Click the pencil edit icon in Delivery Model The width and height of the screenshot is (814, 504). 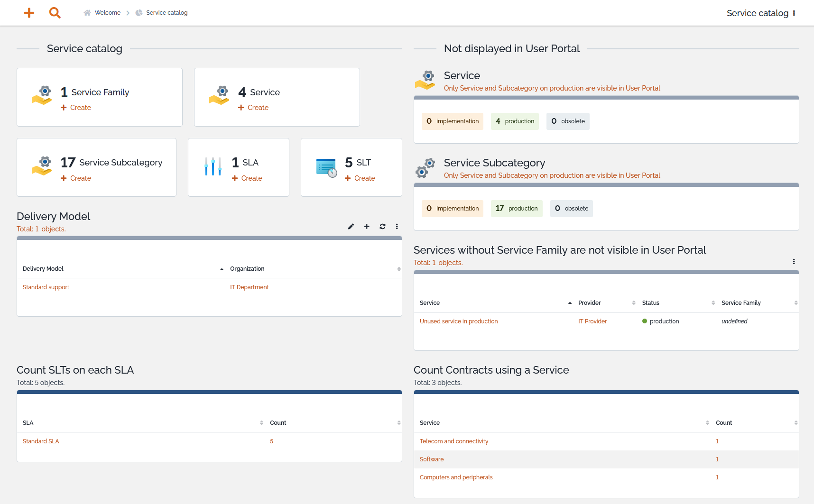[351, 227]
